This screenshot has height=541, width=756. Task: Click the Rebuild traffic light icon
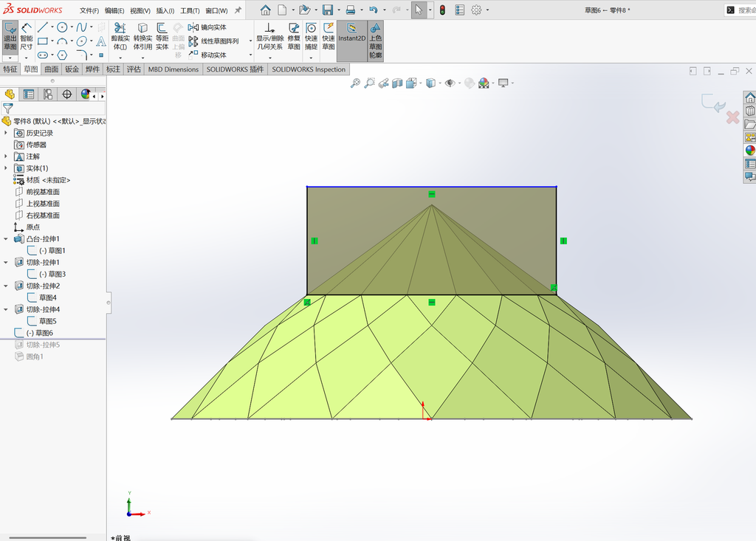[443, 10]
